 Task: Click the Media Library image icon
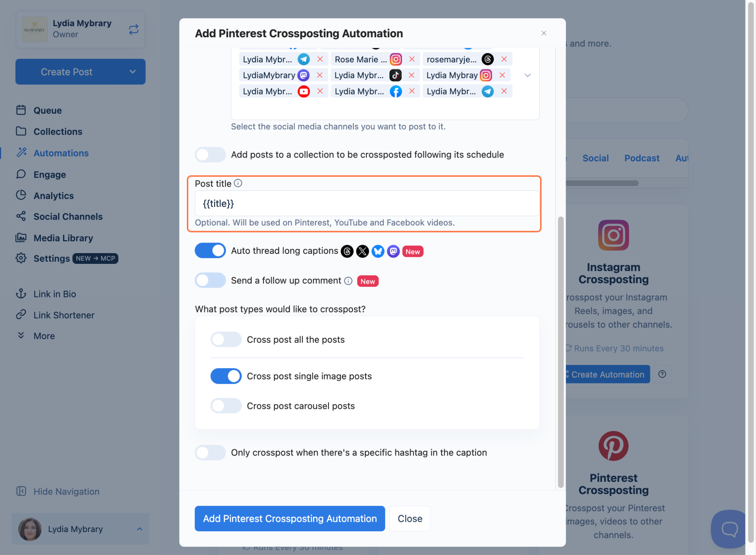(x=21, y=238)
